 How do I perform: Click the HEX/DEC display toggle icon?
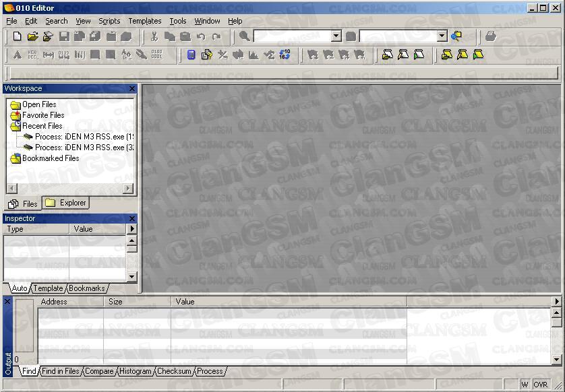tap(32, 55)
